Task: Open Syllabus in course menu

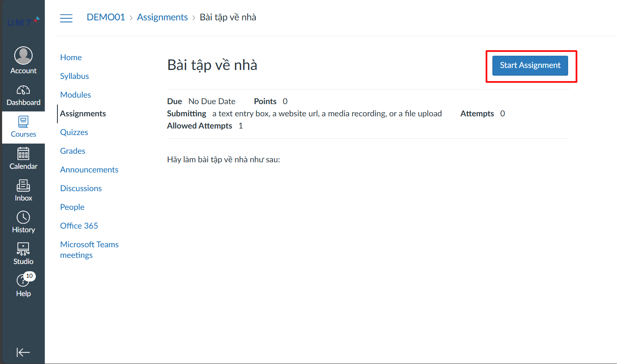Action: 75,76
